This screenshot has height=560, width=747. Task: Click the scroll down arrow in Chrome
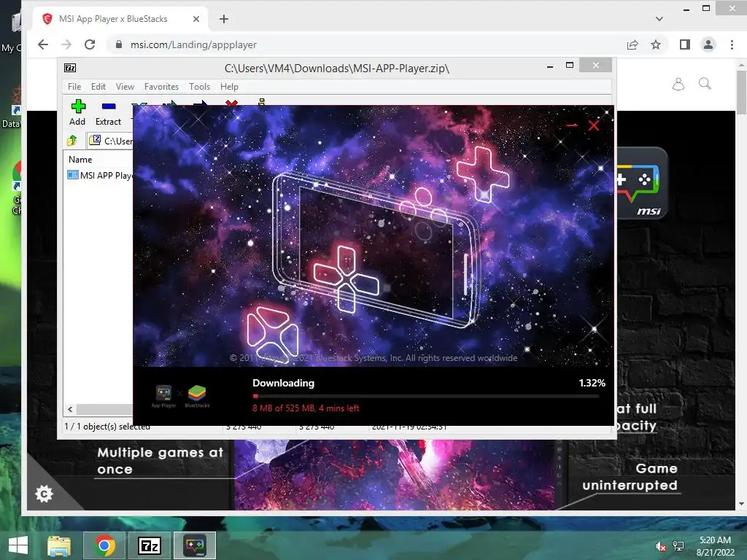point(741,504)
